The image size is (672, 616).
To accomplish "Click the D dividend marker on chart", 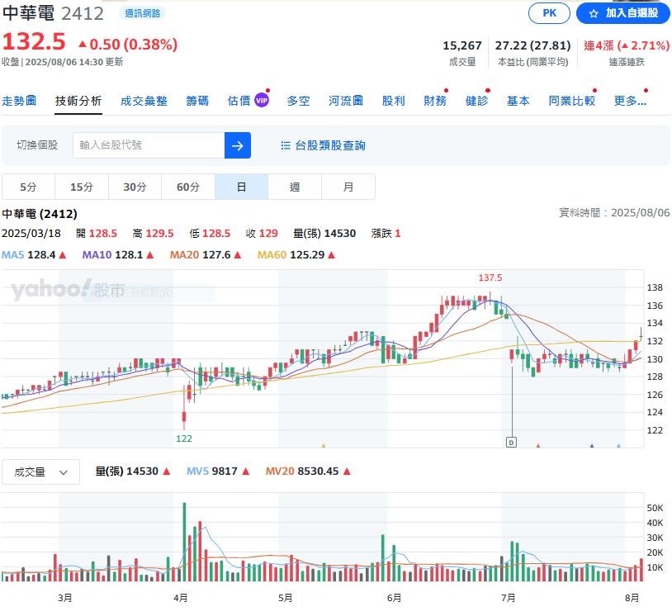I will [x=511, y=442].
